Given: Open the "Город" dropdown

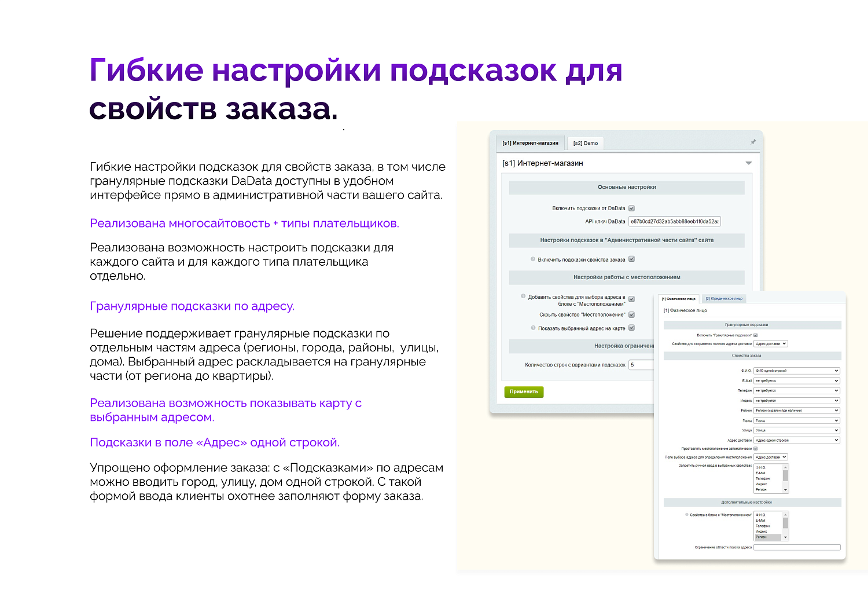Looking at the screenshot, I should pyautogui.click(x=796, y=420).
